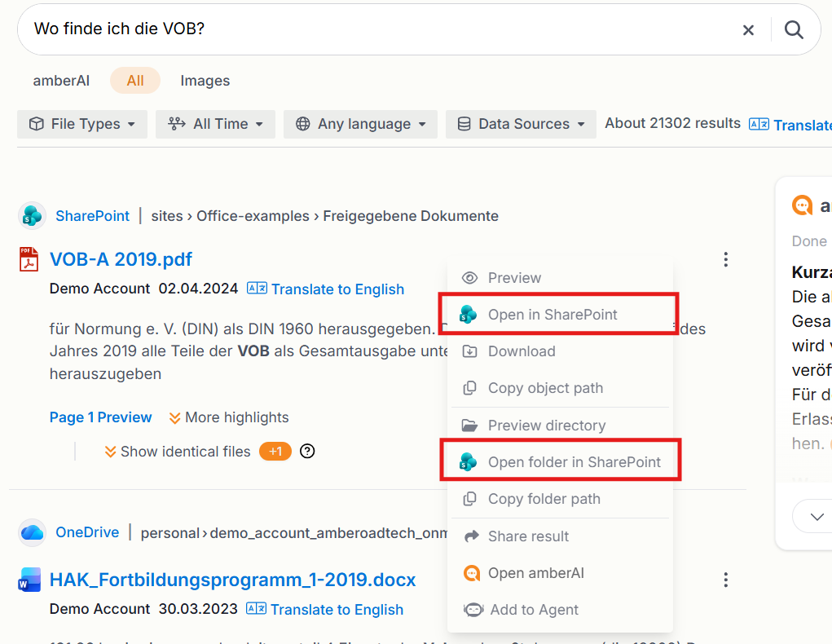Expand the amberAI panel with chevron
Image resolution: width=832 pixels, height=644 pixels.
point(817,516)
